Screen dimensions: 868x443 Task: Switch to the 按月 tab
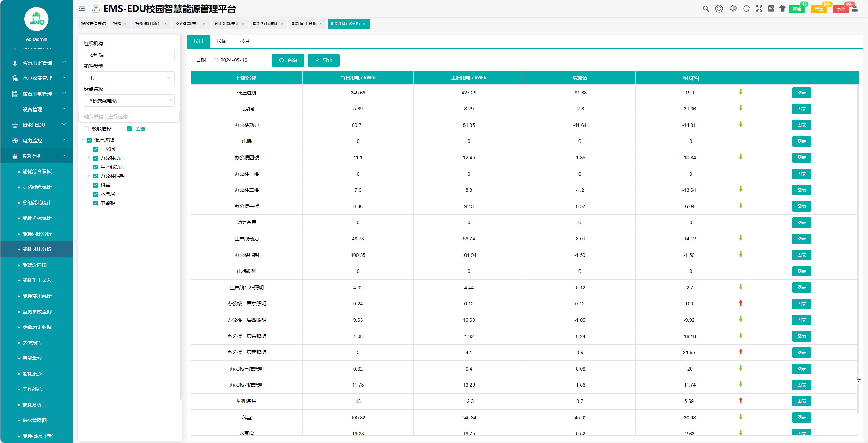(x=245, y=41)
